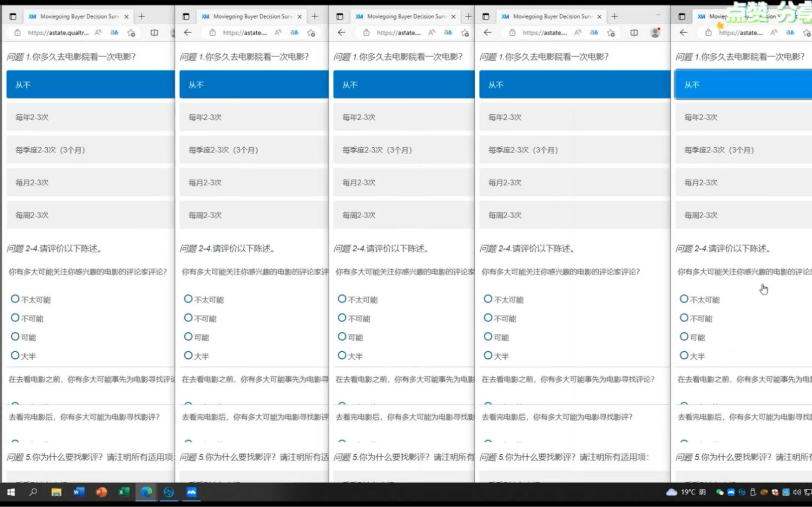Select 大半 radio in fourth browser window
This screenshot has width=812, height=507.
click(x=488, y=356)
